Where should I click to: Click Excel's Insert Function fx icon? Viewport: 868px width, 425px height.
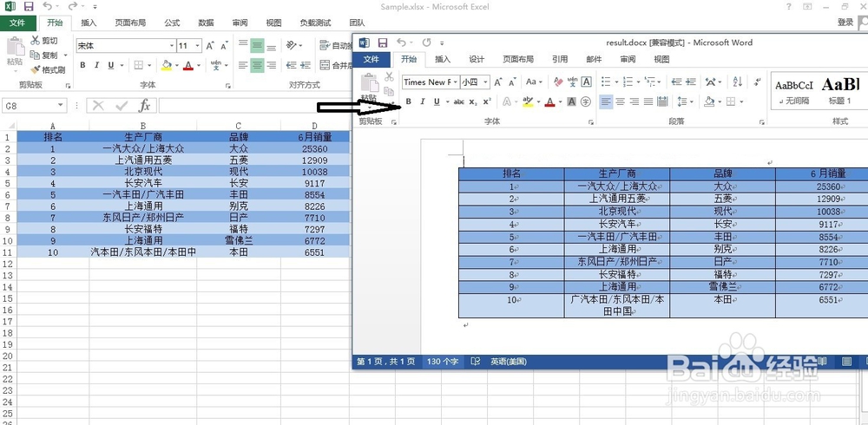pos(144,105)
